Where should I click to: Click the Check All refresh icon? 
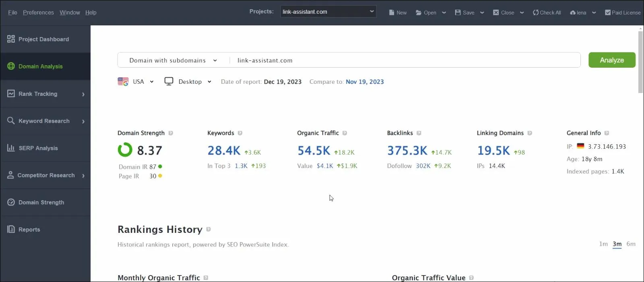click(536, 12)
